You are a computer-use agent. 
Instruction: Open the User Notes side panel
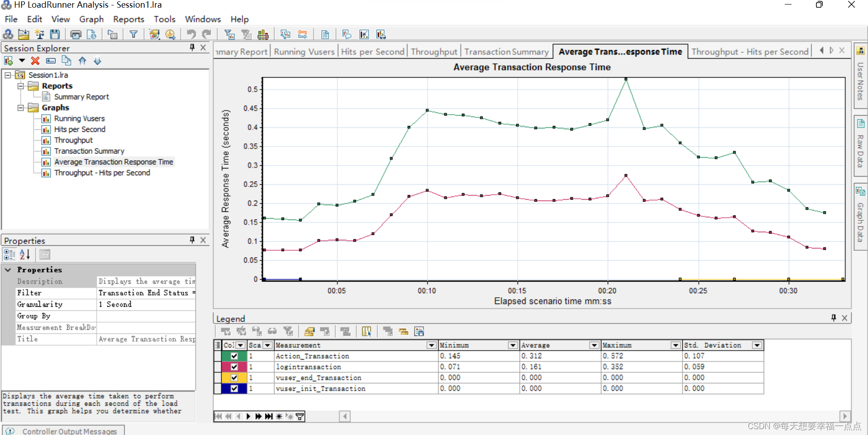click(860, 76)
